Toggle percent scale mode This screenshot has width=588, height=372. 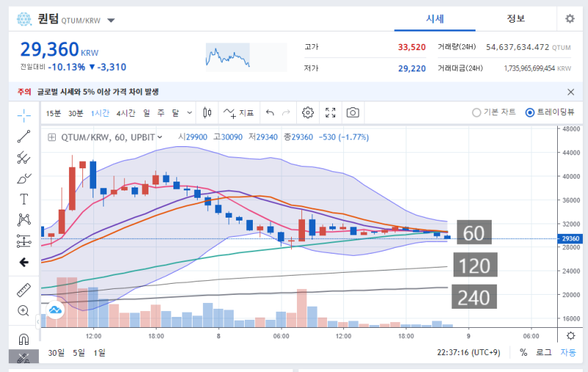tap(523, 352)
